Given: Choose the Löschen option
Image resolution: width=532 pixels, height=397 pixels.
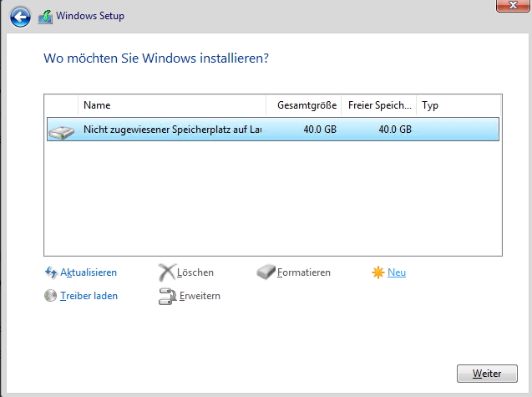Looking at the screenshot, I should [195, 272].
